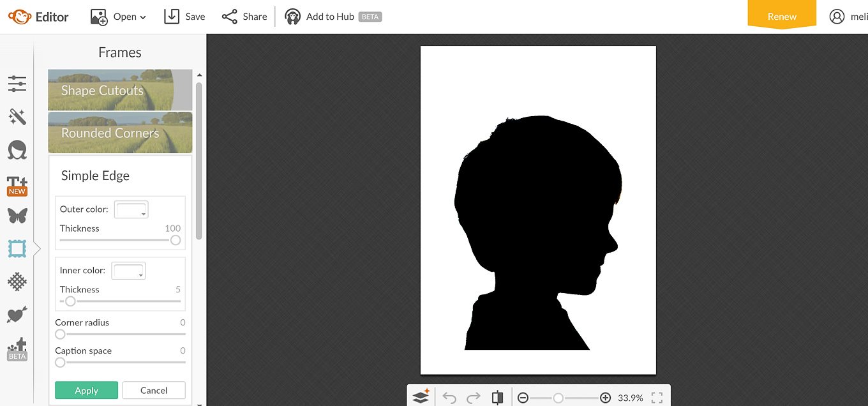Open the Outer color dropdown

tap(131, 209)
